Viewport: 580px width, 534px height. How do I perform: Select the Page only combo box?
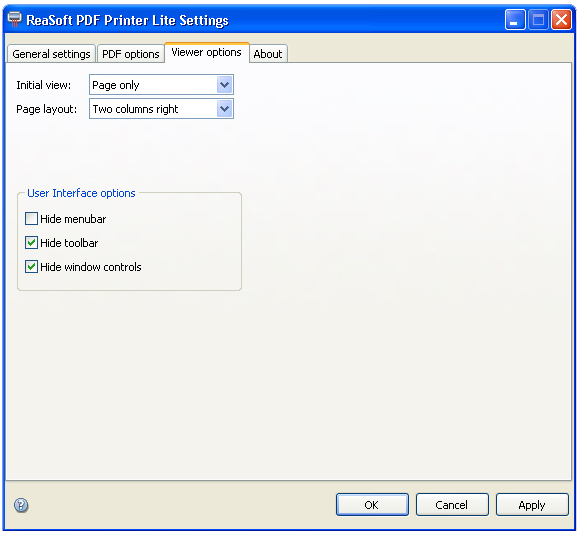click(x=161, y=85)
